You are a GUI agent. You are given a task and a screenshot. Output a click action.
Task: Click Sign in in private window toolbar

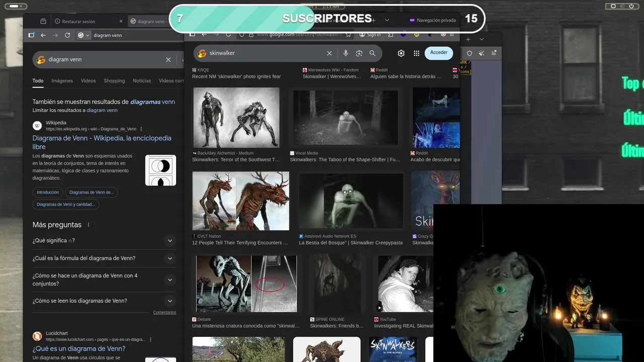pos(370,35)
